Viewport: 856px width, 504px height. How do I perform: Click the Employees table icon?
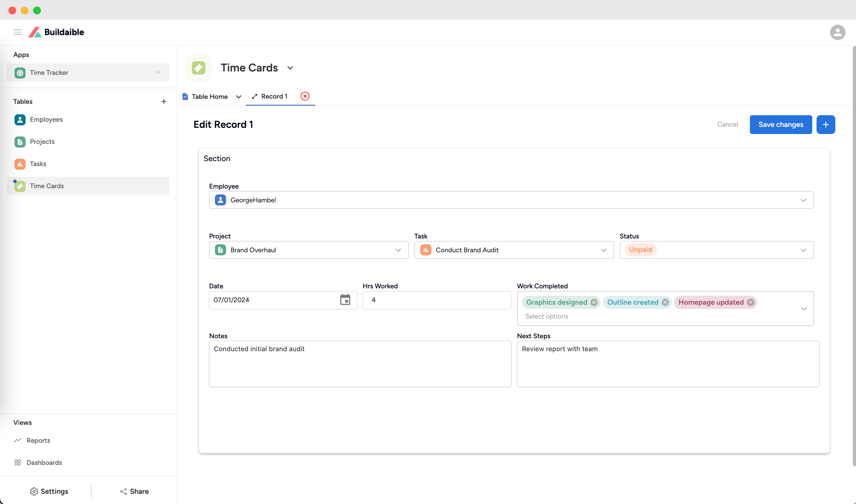pos(20,120)
